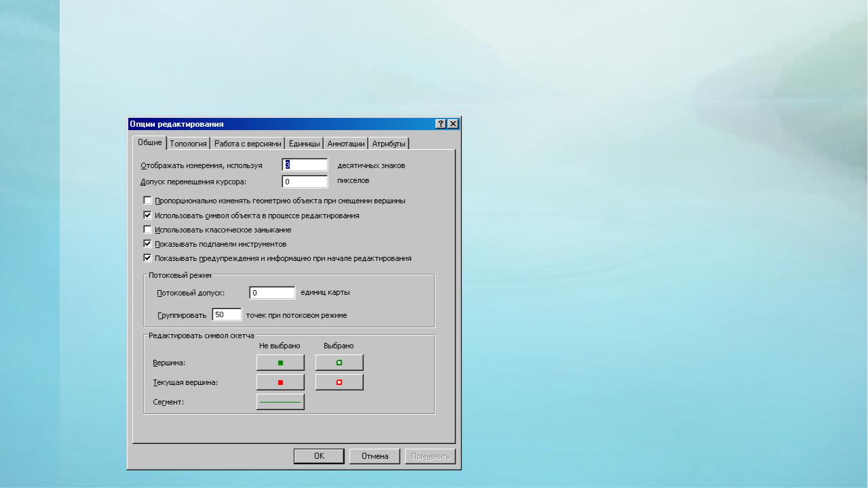Click the Не выбрано column header
Screen dimensions: 868x488
(280, 346)
